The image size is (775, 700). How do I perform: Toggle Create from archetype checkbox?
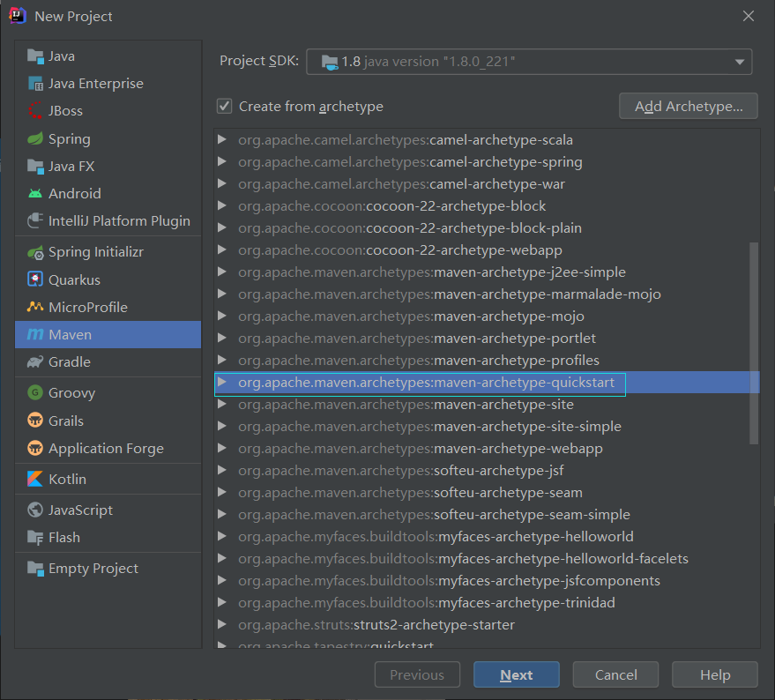point(225,107)
